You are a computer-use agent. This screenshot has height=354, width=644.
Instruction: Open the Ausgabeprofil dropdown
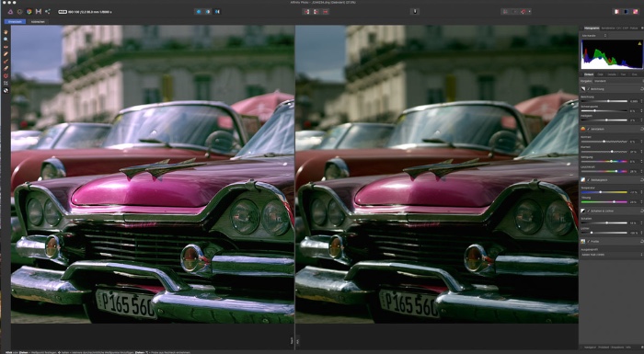pos(612,255)
